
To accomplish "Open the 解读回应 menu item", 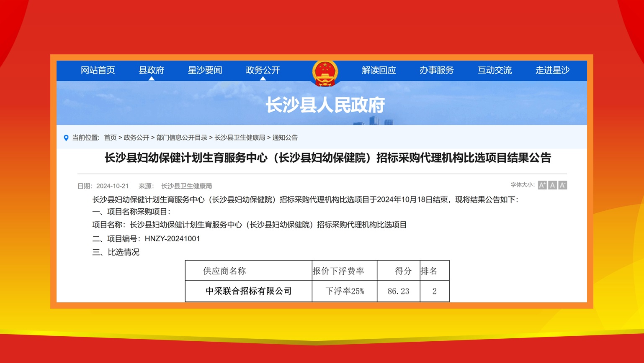I will [379, 70].
